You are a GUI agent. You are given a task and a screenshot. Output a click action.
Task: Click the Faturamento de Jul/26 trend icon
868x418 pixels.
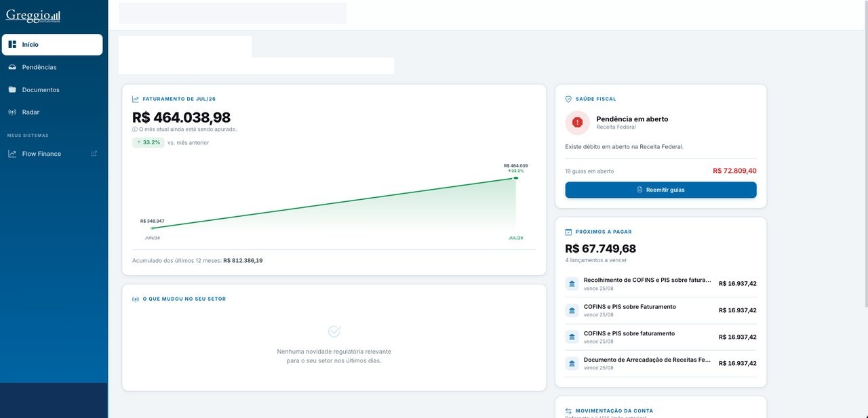point(136,99)
